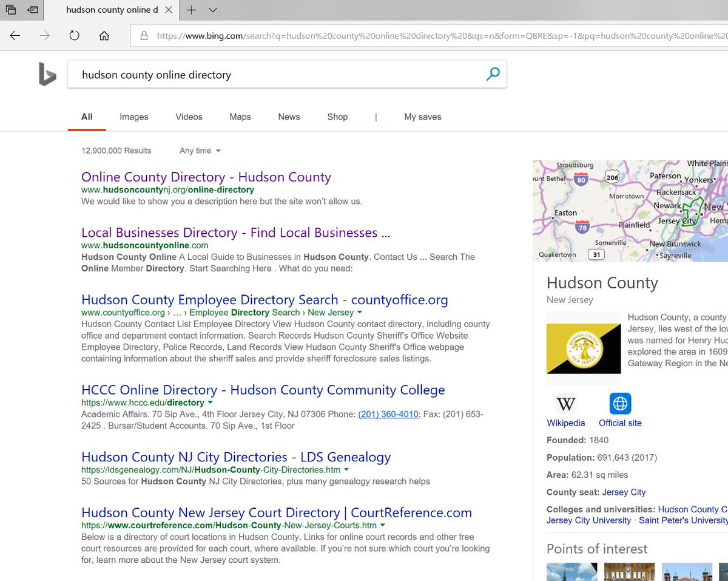728x581 pixels.
Task: Open the tab list chevron
Action: tap(212, 10)
